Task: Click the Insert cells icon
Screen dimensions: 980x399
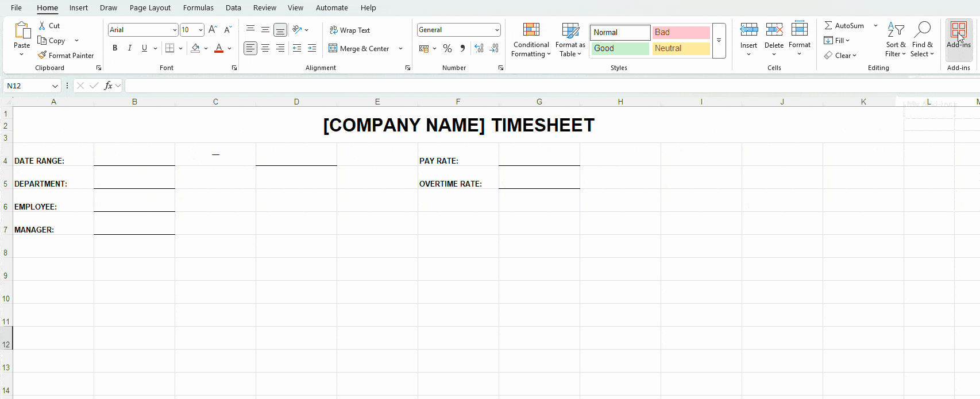Action: point(748,30)
